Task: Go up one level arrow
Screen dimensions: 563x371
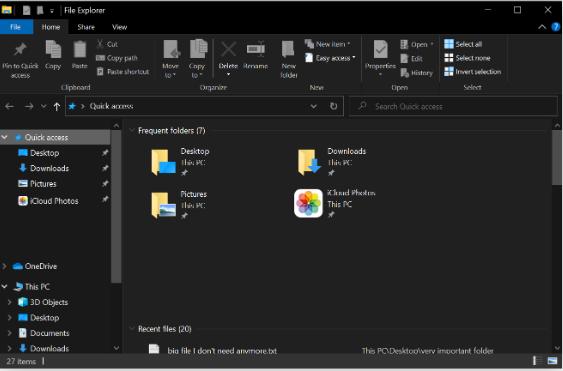Action: click(56, 106)
